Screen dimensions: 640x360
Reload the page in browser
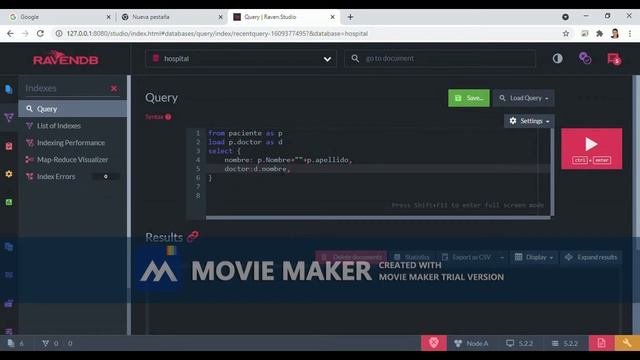(x=40, y=33)
